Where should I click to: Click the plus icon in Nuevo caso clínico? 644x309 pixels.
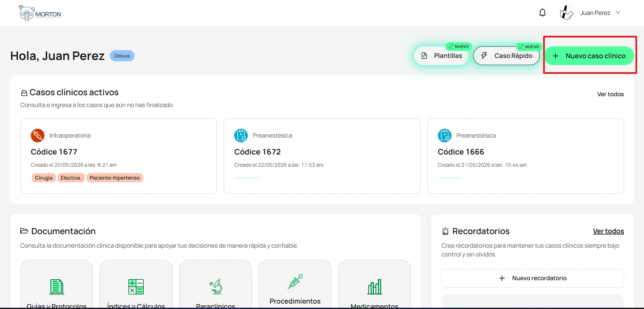tap(556, 56)
